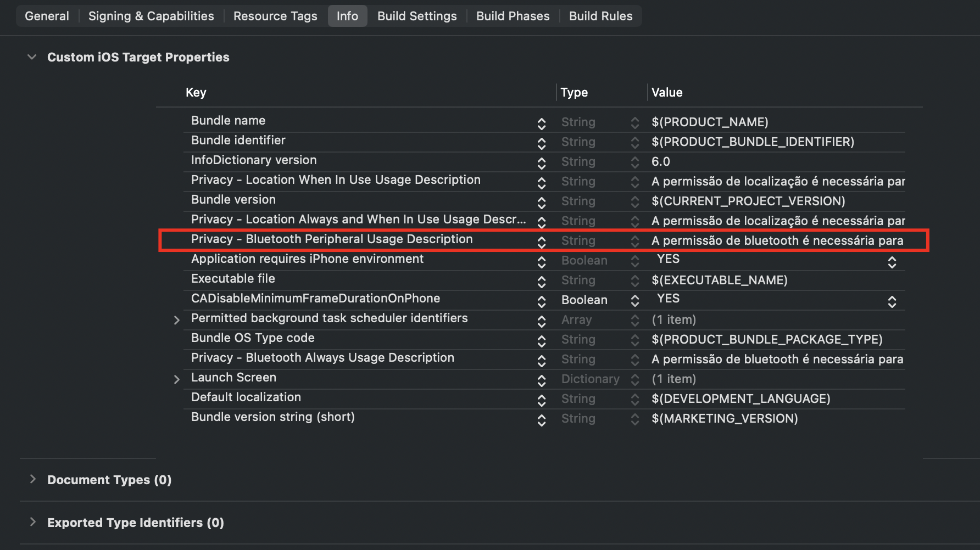Expand the Launch Screen dictionary row
This screenshot has height=550, width=980.
click(x=176, y=379)
